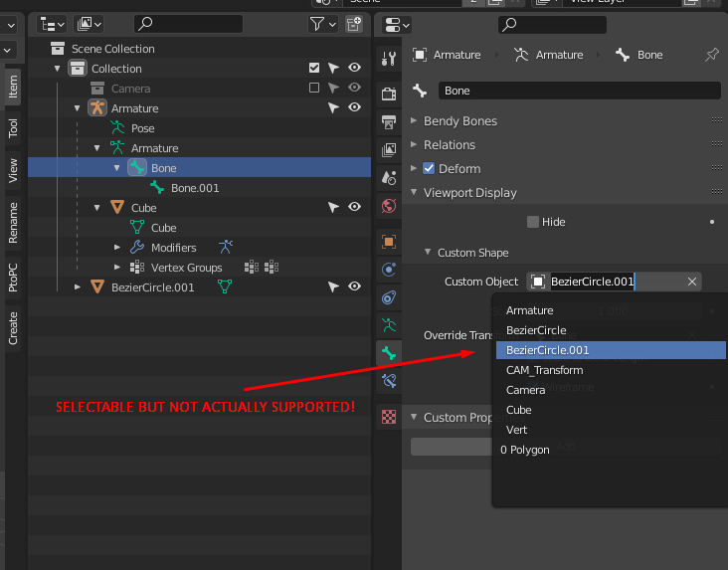The width and height of the screenshot is (728, 570).
Task: Switch to the Tool sidebar tab
Action: pyautogui.click(x=13, y=127)
